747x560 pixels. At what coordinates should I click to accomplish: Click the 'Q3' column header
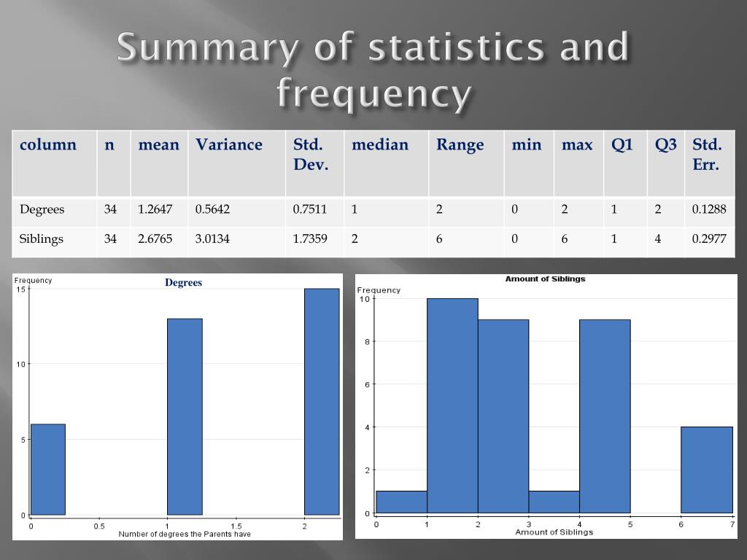[665, 163]
